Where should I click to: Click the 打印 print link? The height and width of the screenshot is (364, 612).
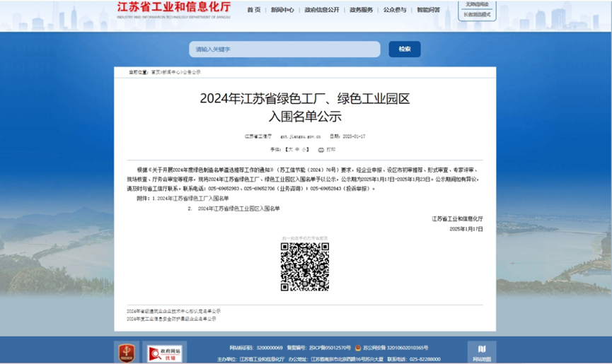330,150
